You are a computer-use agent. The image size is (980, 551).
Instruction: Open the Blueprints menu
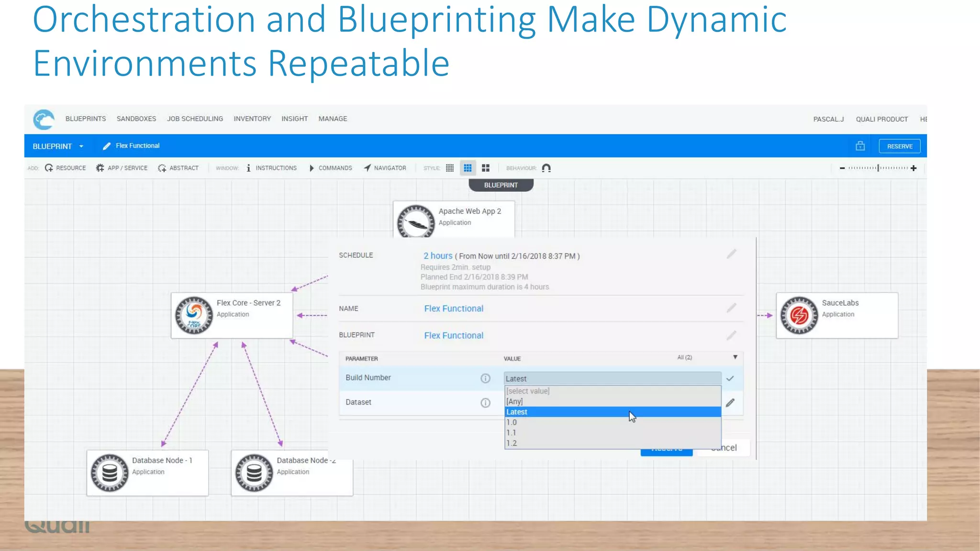coord(86,119)
